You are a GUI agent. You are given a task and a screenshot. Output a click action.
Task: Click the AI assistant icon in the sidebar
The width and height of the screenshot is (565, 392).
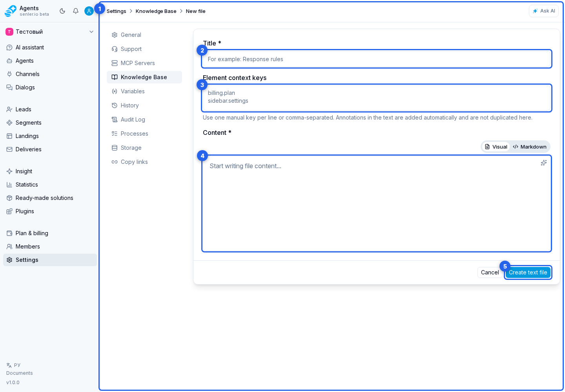pos(9,47)
